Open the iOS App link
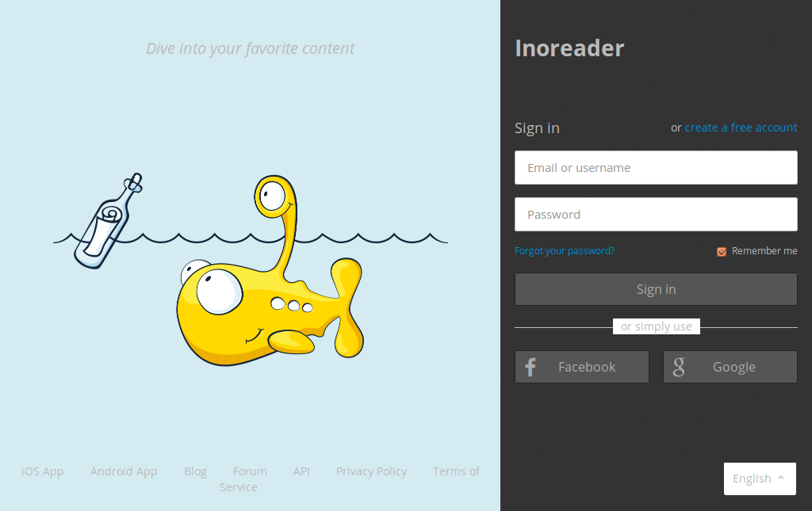The height and width of the screenshot is (511, 812). pos(42,471)
